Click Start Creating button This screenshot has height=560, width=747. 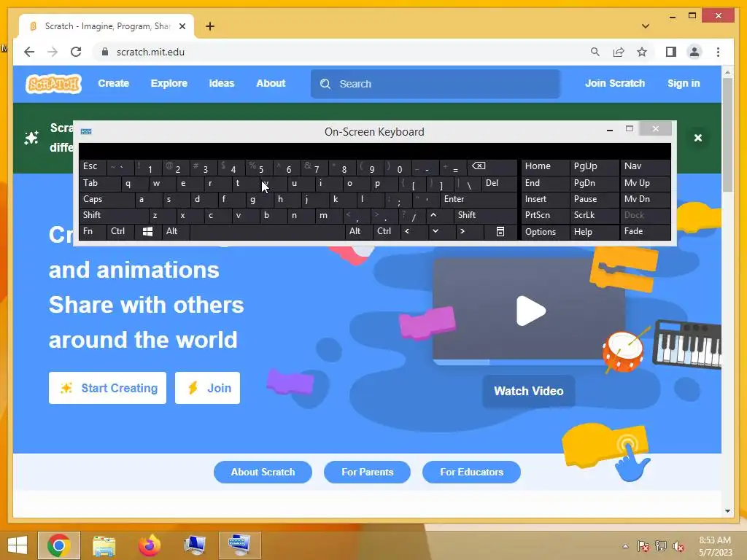[x=108, y=388]
